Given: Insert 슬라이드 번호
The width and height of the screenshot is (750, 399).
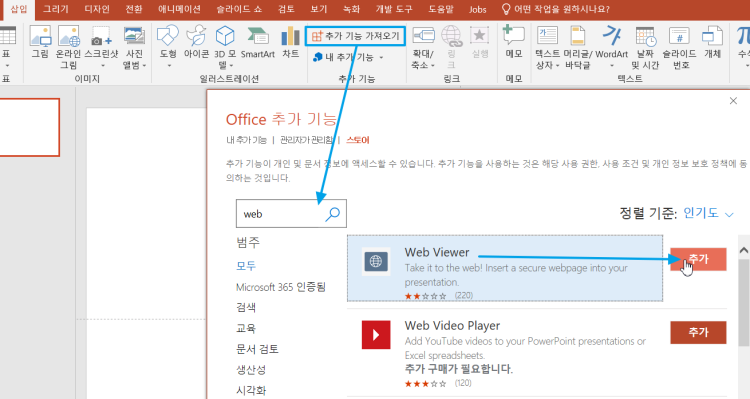Looking at the screenshot, I should coord(679,47).
